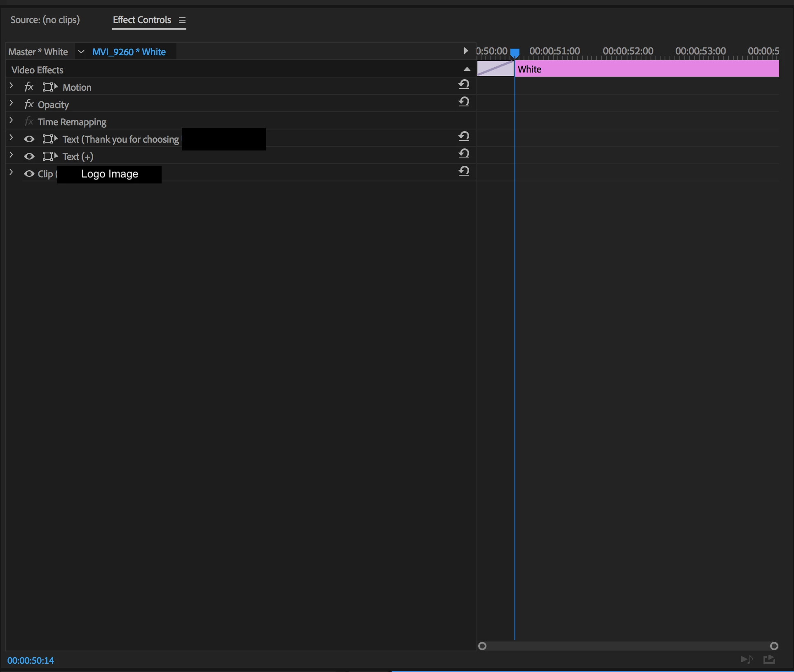The width and height of the screenshot is (794, 672).
Task: Expand the Motion properties
Action: pos(11,86)
